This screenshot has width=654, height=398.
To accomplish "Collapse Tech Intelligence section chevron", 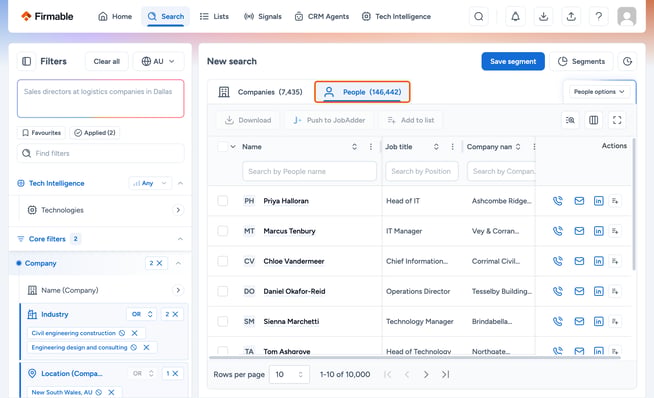I will click(x=180, y=183).
